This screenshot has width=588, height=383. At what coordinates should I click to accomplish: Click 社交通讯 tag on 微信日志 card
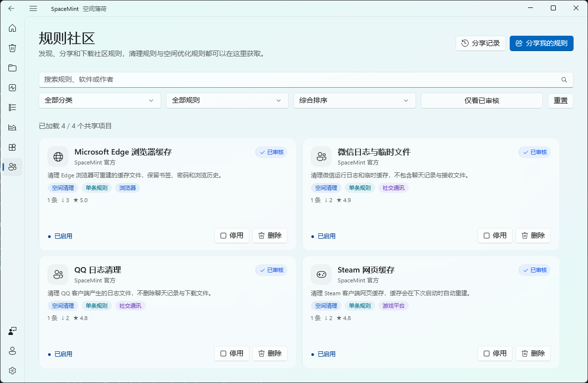(x=393, y=188)
